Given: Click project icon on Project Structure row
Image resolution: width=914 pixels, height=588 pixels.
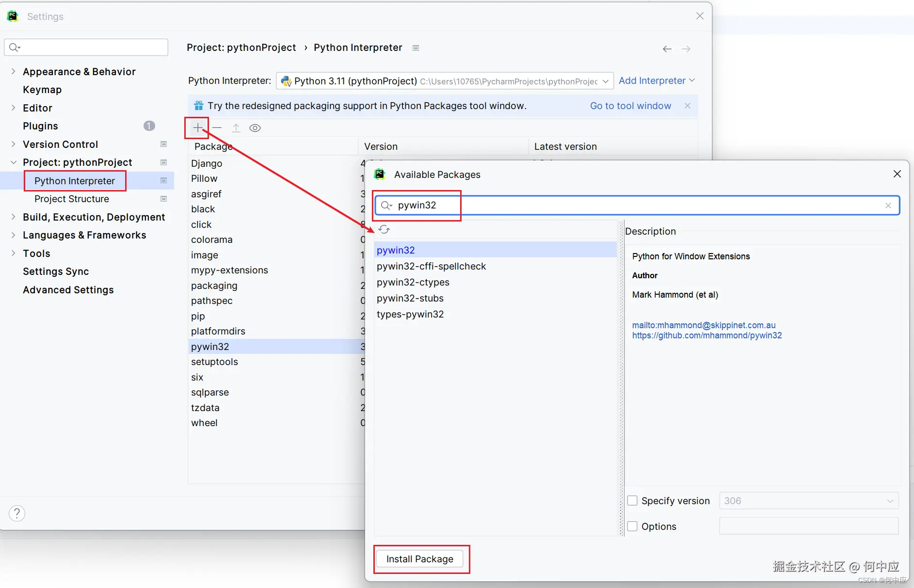Looking at the screenshot, I should (164, 199).
